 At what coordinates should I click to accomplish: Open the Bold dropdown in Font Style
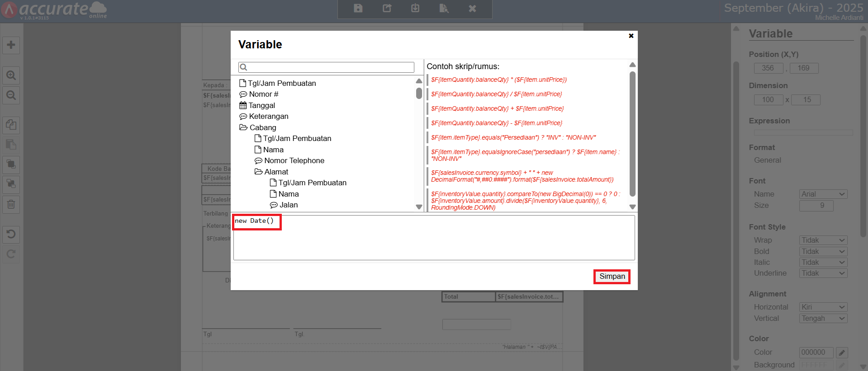823,251
